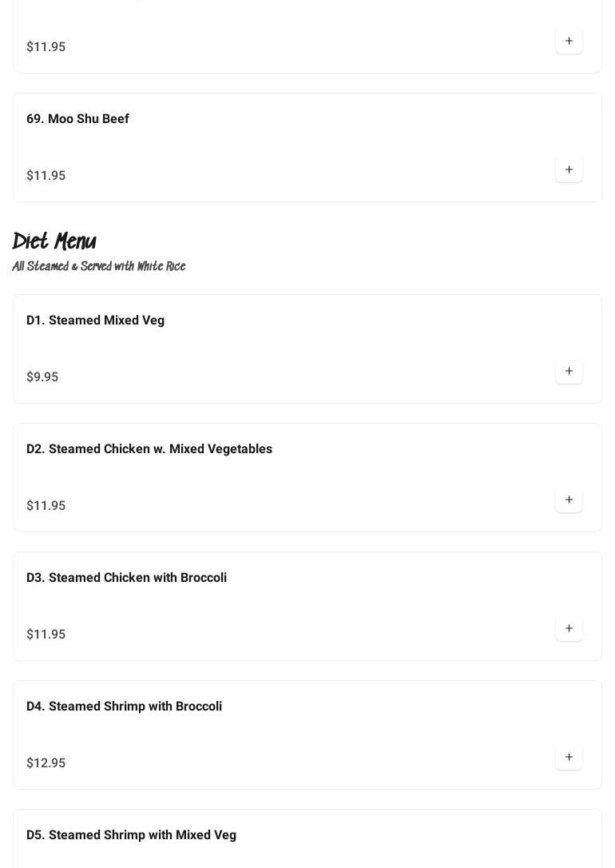
Task: Open D2. Steamed Chicken w. Mixed Vegetables
Action: pyautogui.click(x=149, y=449)
